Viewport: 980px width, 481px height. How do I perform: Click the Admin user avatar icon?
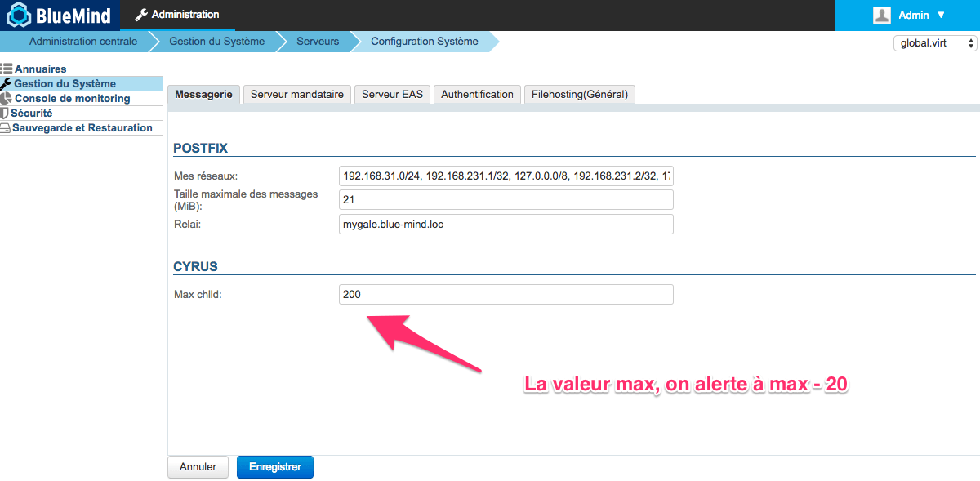(881, 15)
